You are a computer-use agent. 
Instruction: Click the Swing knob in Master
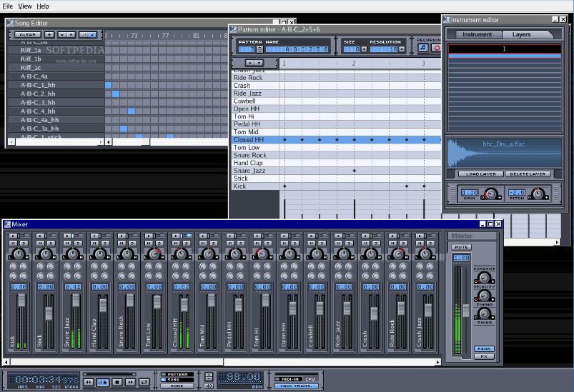(x=485, y=313)
